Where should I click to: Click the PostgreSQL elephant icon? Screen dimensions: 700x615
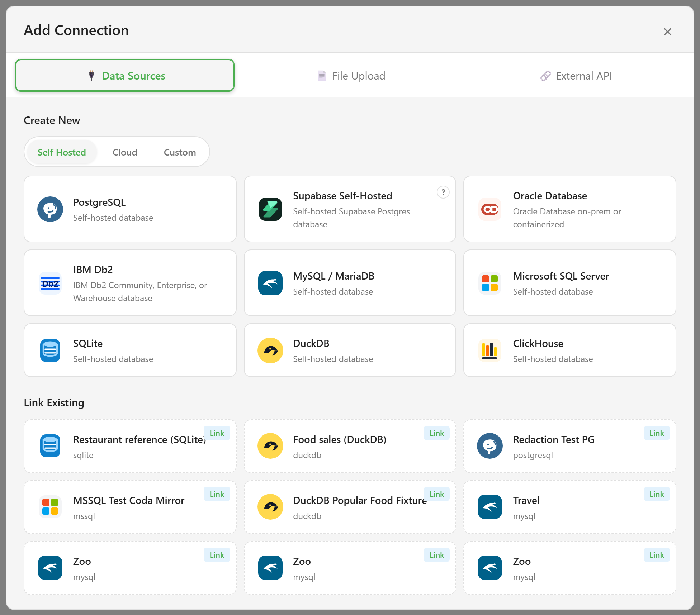tap(50, 209)
